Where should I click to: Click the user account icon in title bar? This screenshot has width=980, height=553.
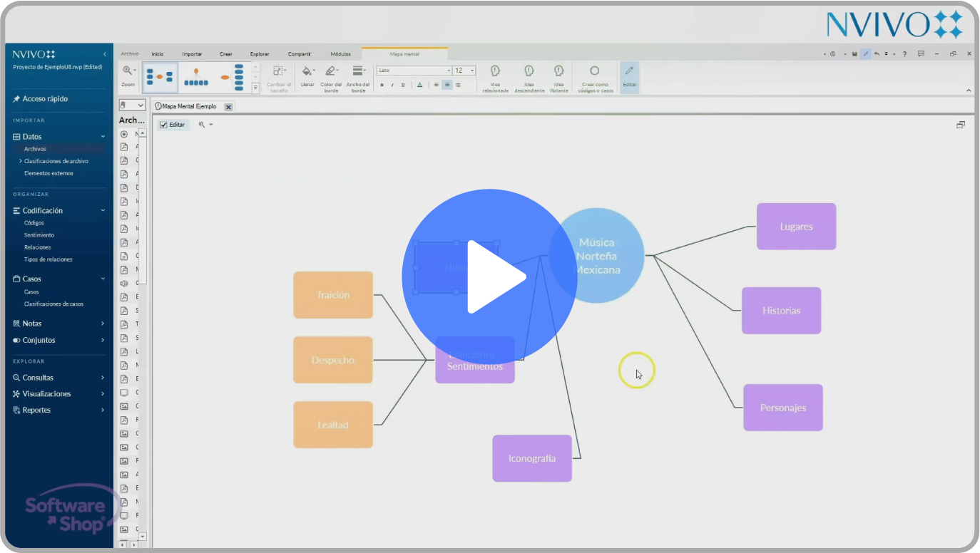[x=833, y=53]
